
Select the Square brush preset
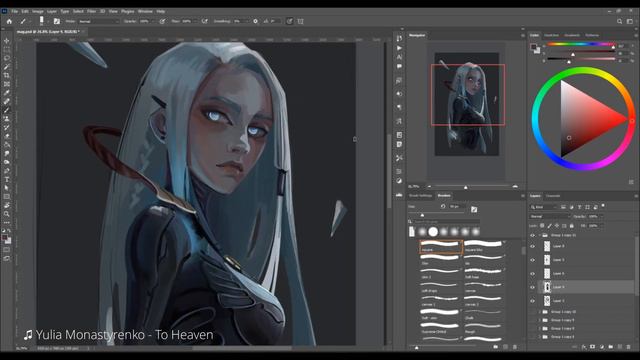441,247
